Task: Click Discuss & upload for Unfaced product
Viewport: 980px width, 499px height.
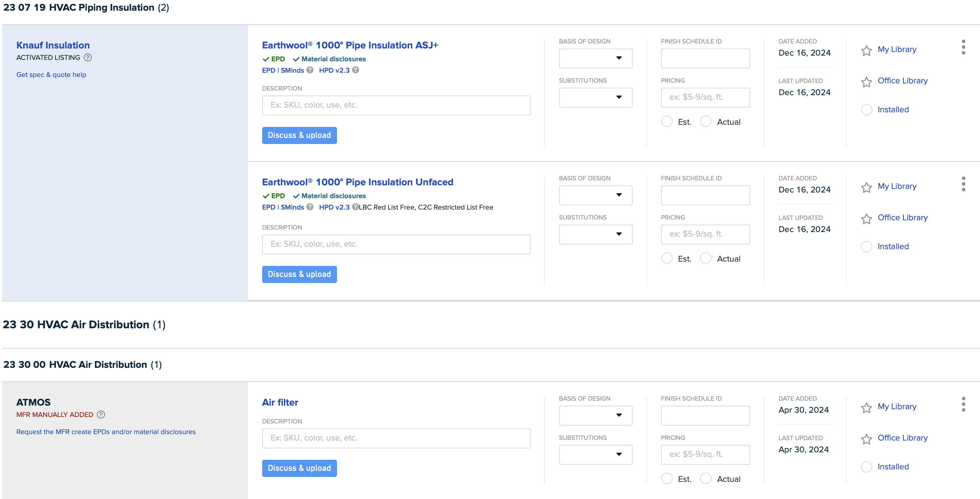Action: [x=299, y=274]
